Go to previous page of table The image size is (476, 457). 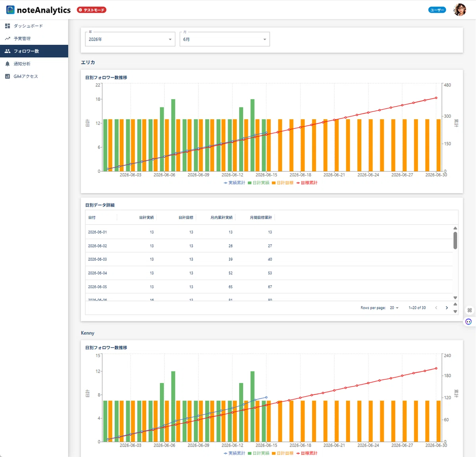click(436, 308)
